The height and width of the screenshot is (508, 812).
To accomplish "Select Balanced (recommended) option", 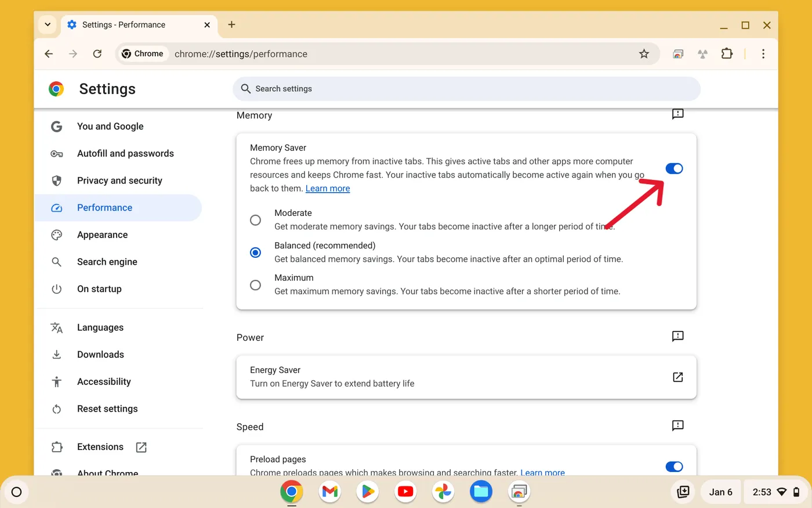I will point(255,253).
